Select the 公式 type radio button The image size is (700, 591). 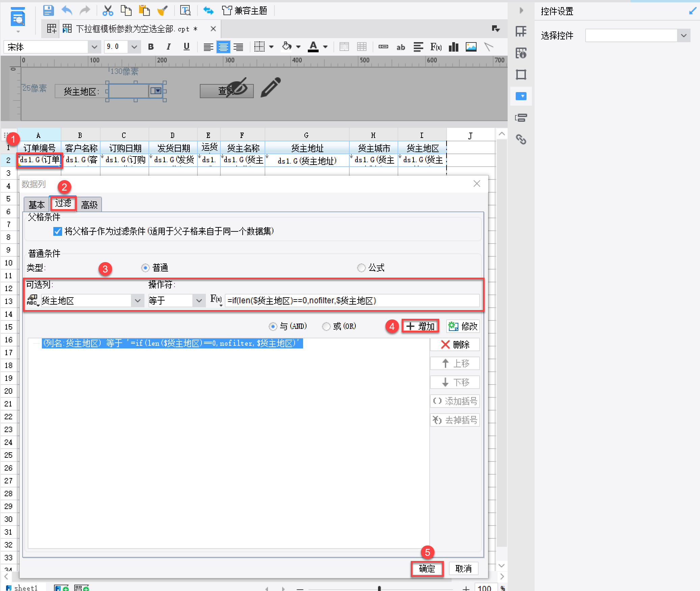click(x=361, y=268)
